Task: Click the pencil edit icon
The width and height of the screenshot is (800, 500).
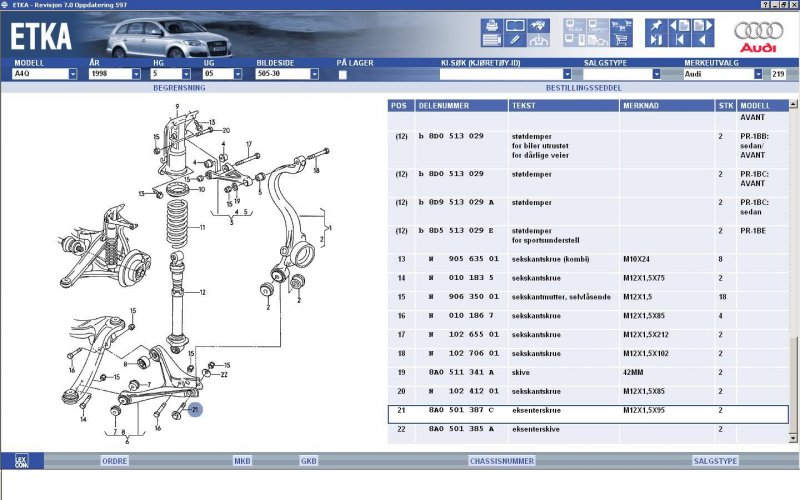Action: pos(516,40)
